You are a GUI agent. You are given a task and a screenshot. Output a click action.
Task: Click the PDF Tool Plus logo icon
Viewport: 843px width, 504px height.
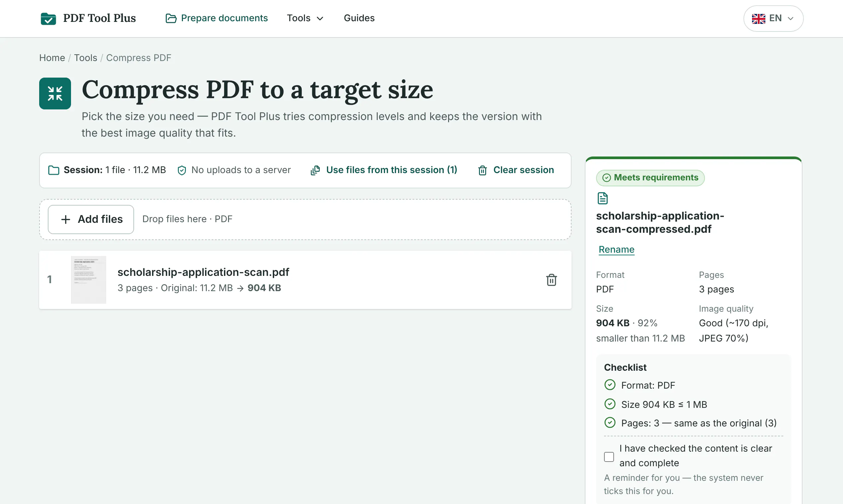[48, 18]
